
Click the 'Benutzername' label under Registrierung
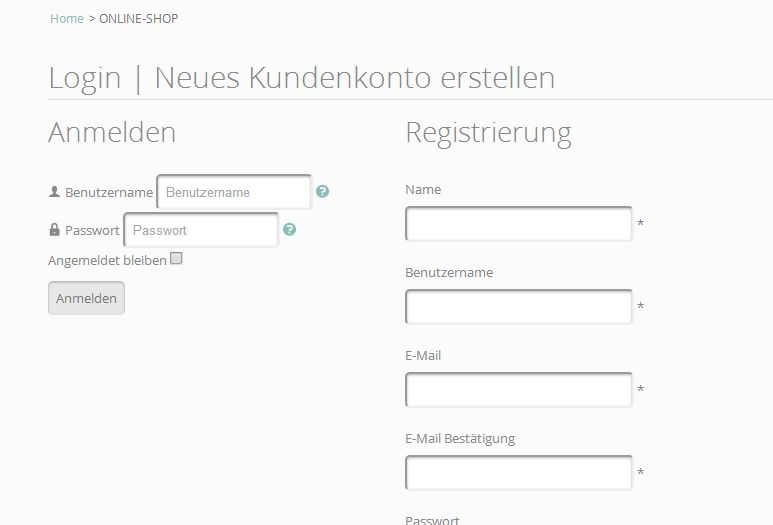449,272
